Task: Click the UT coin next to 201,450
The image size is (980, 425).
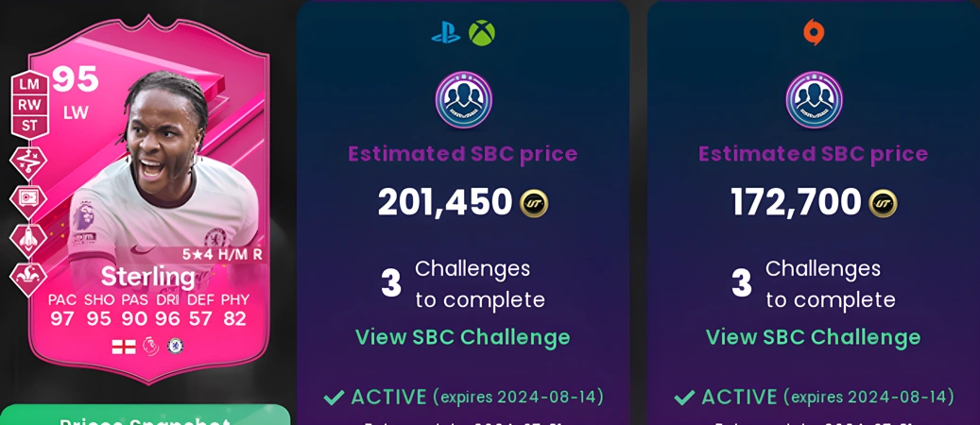Action: (x=534, y=203)
